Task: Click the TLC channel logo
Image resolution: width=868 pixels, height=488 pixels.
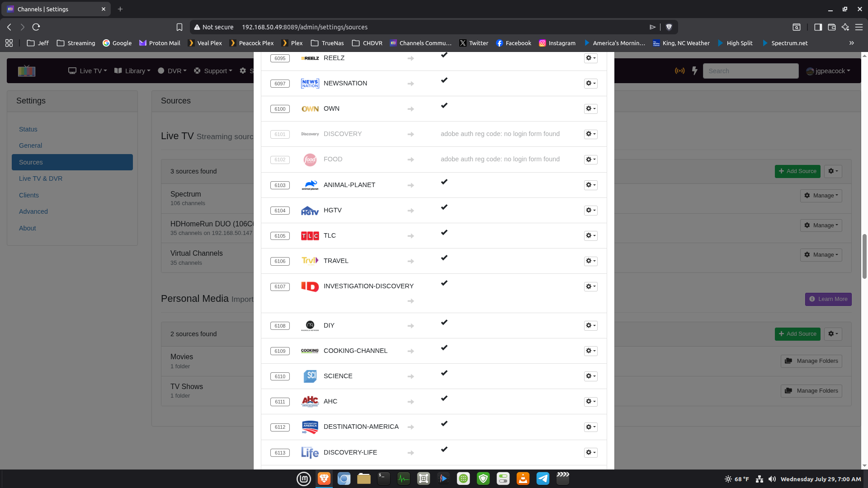Action: 310,236
